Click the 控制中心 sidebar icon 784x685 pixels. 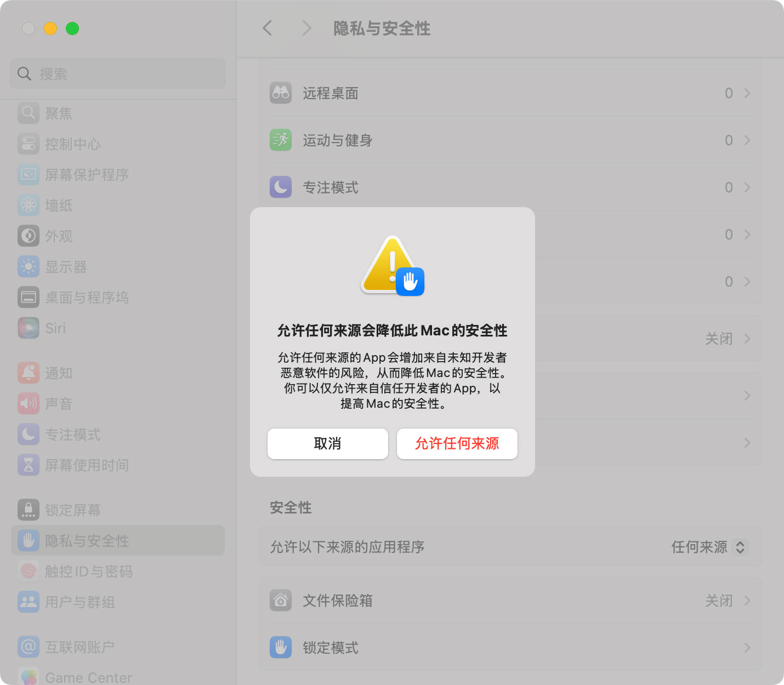tap(28, 144)
